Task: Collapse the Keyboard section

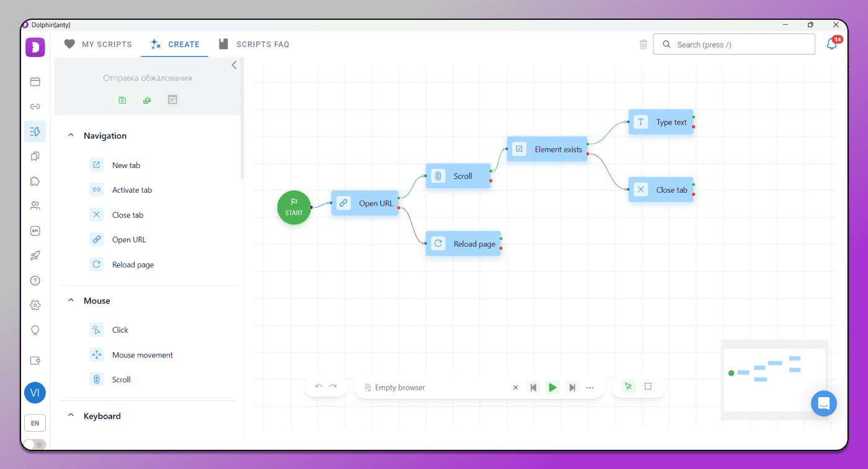Action: coord(71,416)
